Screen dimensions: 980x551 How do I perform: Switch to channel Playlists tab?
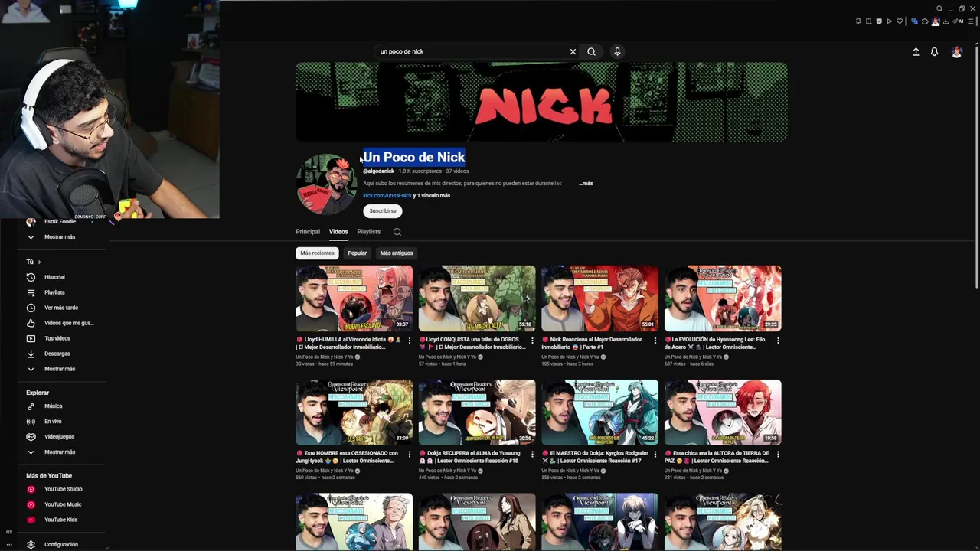[368, 232]
